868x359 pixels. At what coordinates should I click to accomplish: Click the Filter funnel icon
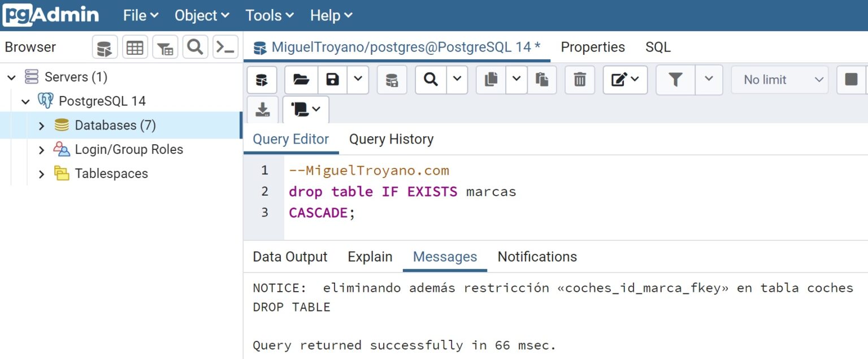pos(675,80)
